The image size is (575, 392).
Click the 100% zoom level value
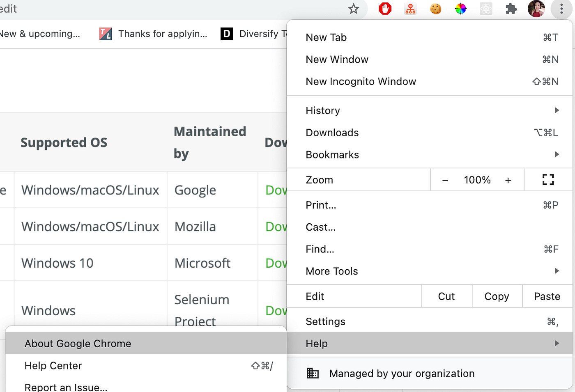click(x=477, y=180)
